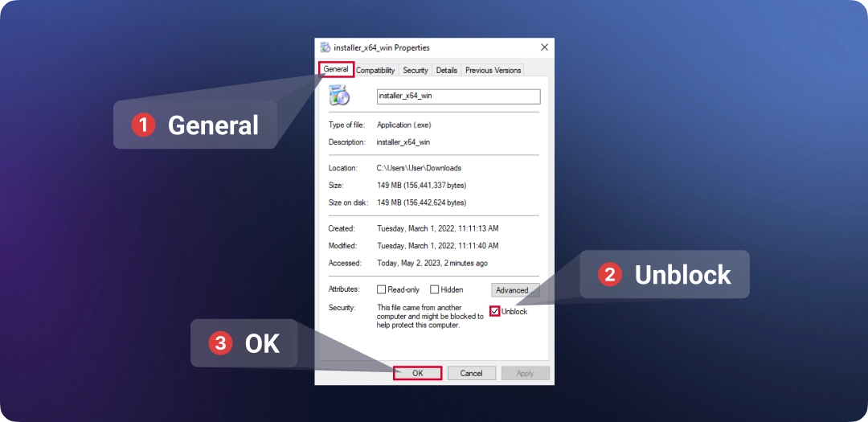
Task: Enable the Read-only attribute checkbox
Action: click(x=381, y=289)
